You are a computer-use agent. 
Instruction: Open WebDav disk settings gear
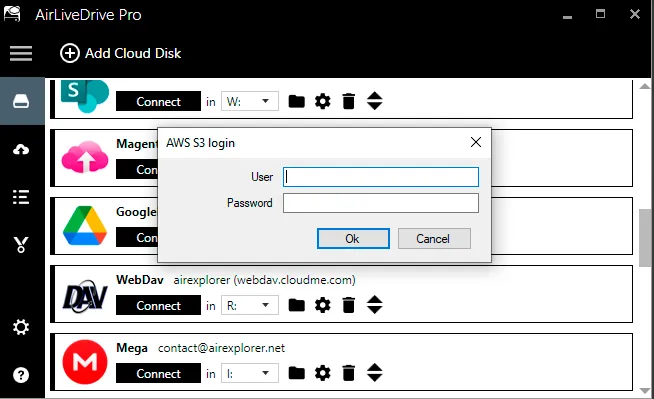[x=322, y=305]
